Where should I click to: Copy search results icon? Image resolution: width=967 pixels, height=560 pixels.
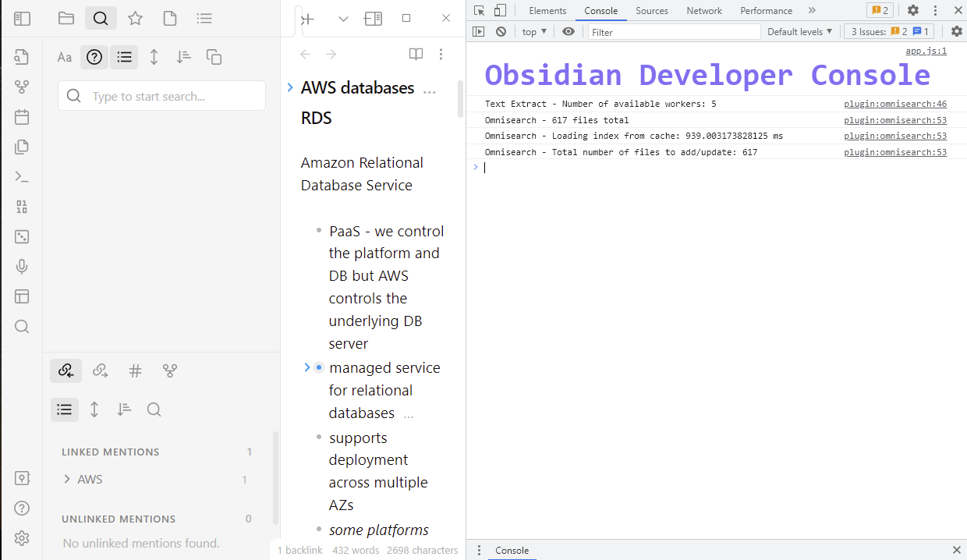[214, 57]
